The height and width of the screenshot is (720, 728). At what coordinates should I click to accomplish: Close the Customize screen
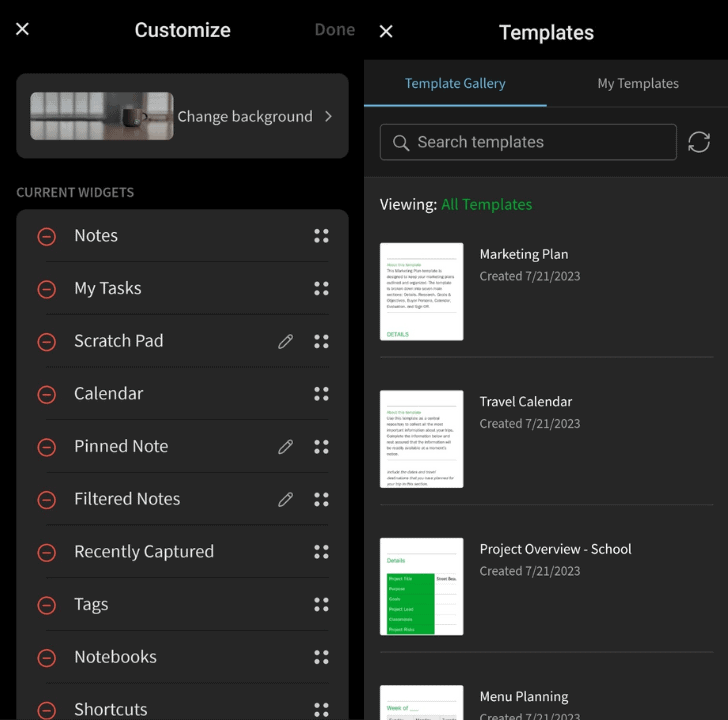[x=22, y=29]
